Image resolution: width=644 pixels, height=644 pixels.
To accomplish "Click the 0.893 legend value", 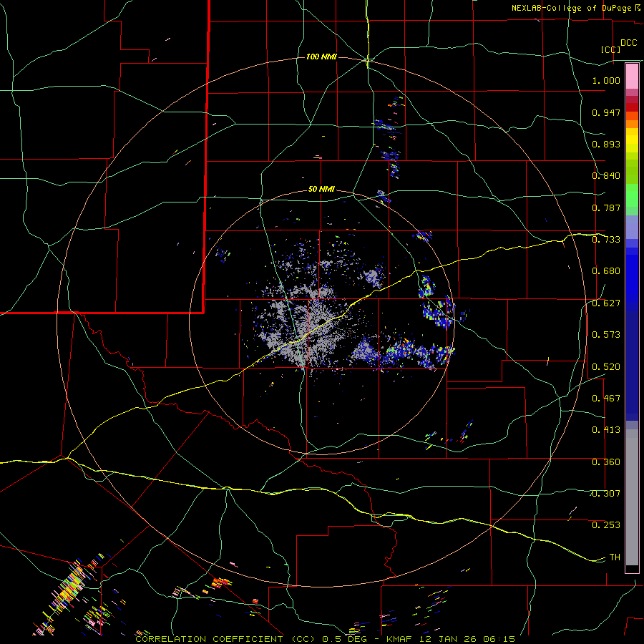I will 606,144.
